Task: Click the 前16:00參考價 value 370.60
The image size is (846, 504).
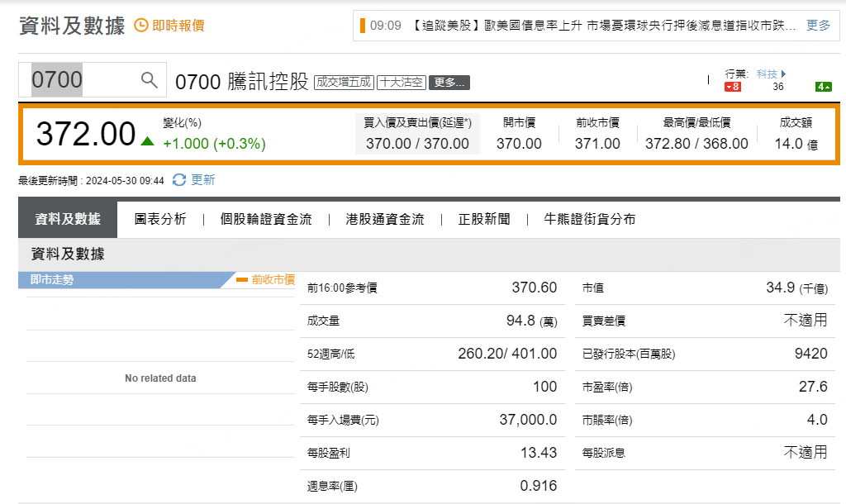Action: pos(535,287)
